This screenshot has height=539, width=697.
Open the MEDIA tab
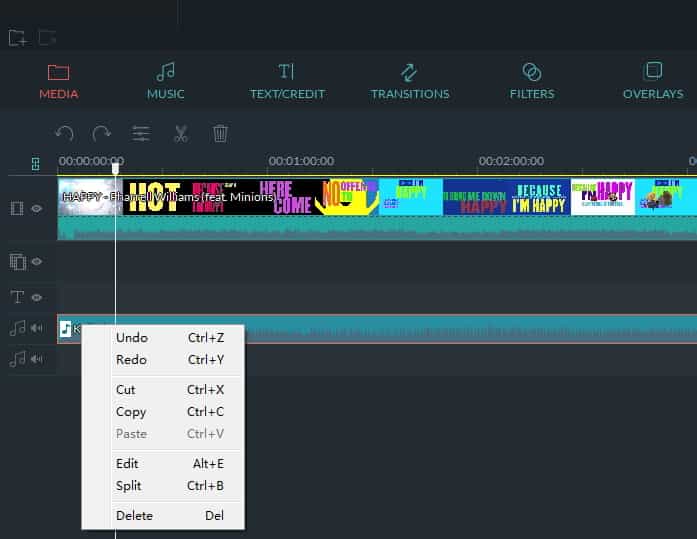coord(59,82)
